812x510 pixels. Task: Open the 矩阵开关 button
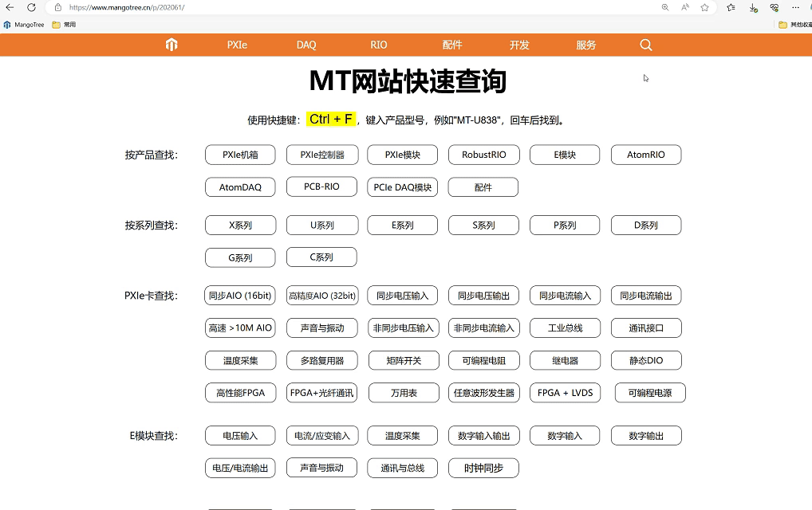404,360
